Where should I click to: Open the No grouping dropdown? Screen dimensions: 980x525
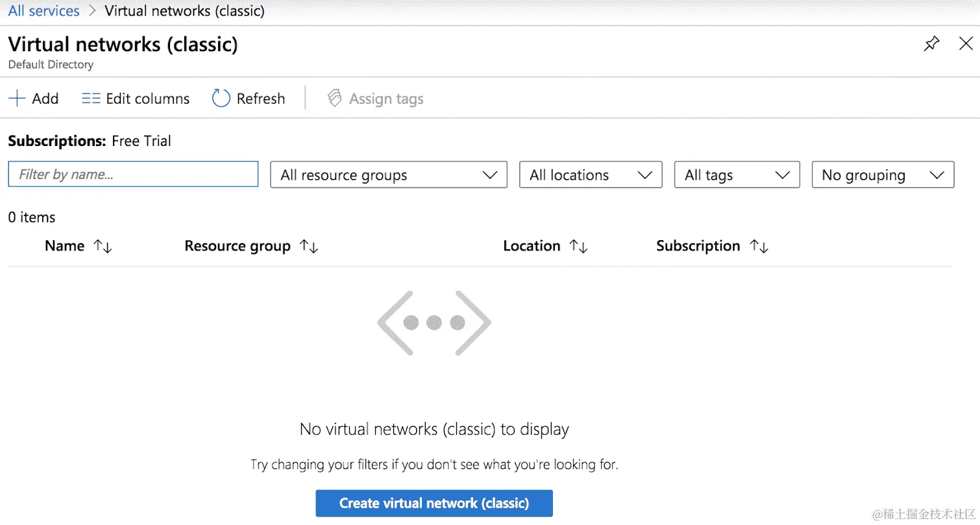click(x=883, y=175)
